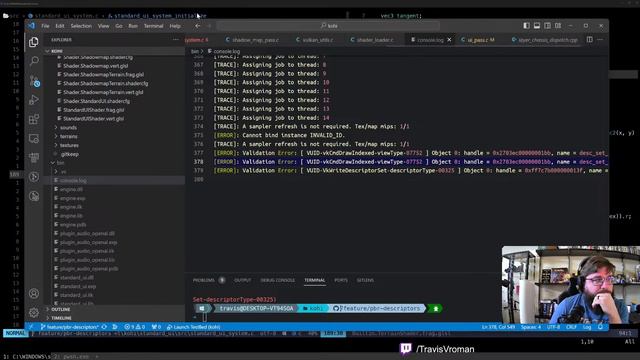Viewport: 640px width, 360px height.
Task: Open the Run menu
Action: tap(133, 26)
